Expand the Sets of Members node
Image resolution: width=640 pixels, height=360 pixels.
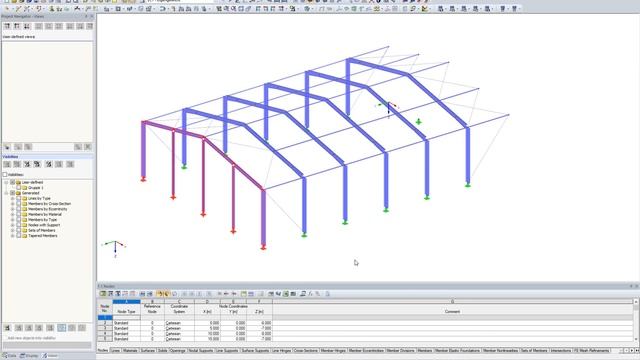coord(13,230)
